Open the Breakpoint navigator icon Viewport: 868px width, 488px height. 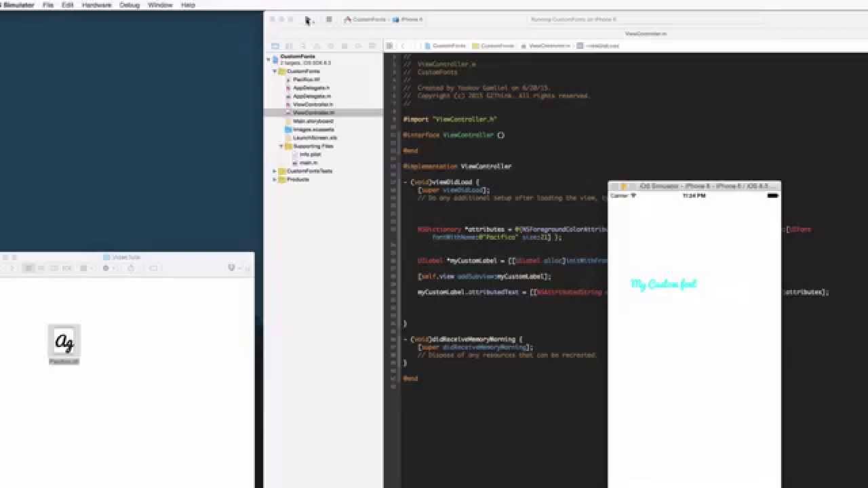358,45
